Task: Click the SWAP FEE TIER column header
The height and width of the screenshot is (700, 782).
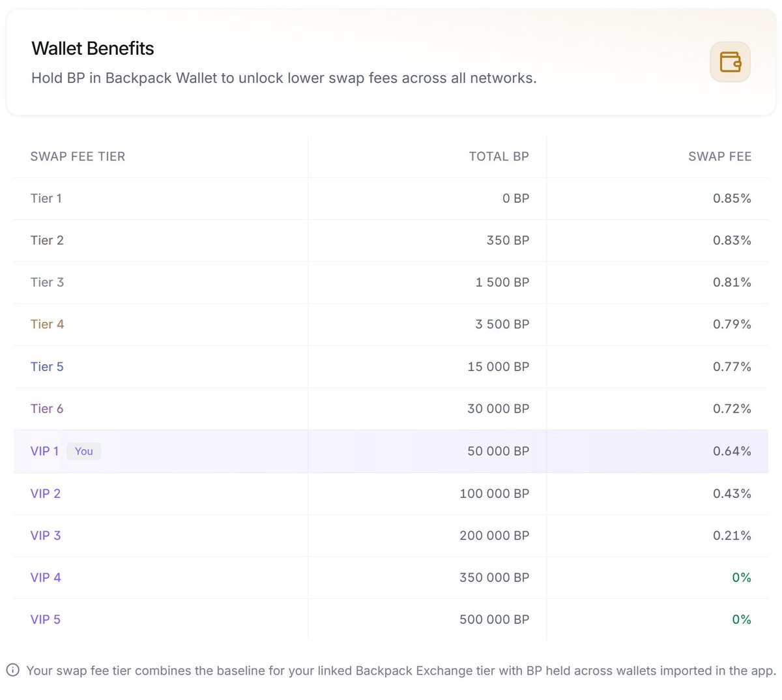Action: pyautogui.click(x=78, y=156)
